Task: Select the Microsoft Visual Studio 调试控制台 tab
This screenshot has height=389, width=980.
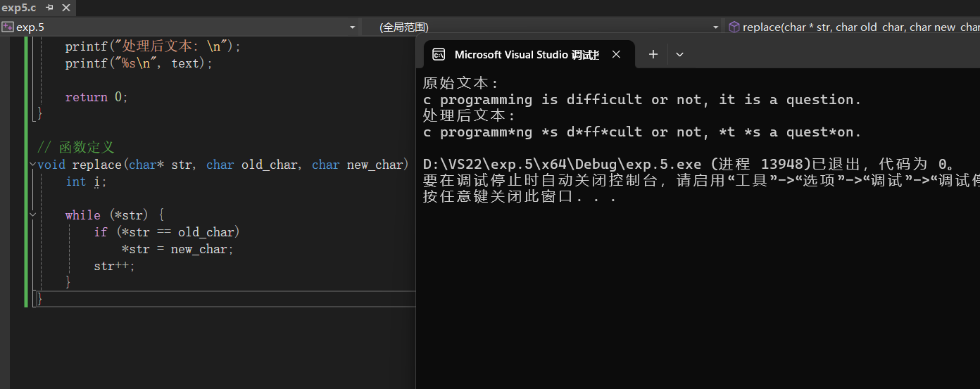Action: [x=525, y=54]
